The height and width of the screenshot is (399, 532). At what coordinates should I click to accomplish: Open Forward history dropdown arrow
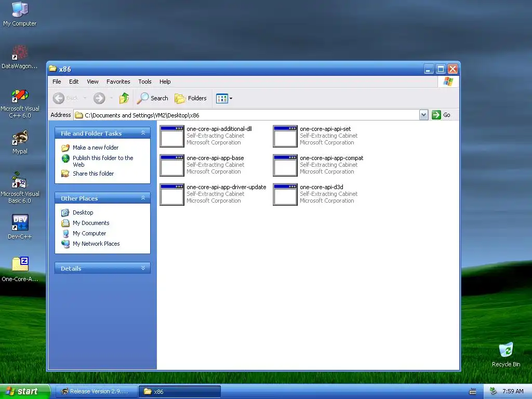click(111, 98)
